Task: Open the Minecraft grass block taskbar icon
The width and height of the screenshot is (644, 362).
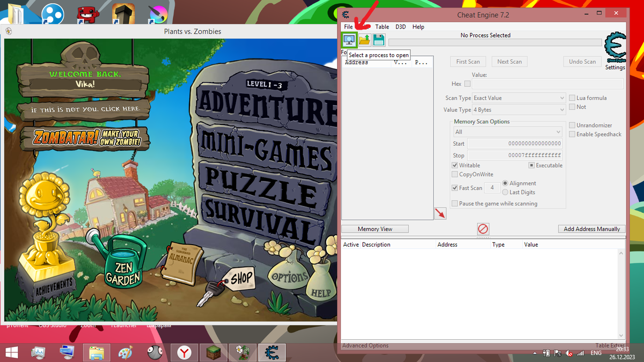Action: [x=213, y=352]
